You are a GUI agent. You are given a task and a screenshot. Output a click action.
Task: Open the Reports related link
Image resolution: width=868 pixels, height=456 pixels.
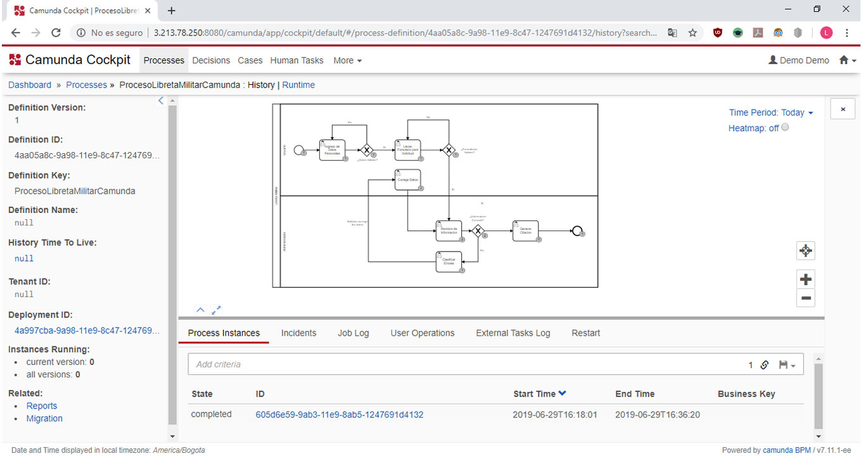tap(42, 406)
